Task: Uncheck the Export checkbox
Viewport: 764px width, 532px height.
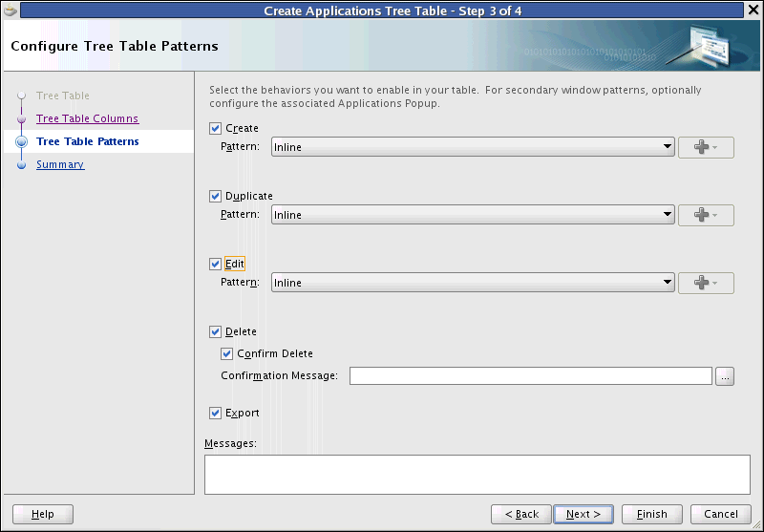Action: 216,414
